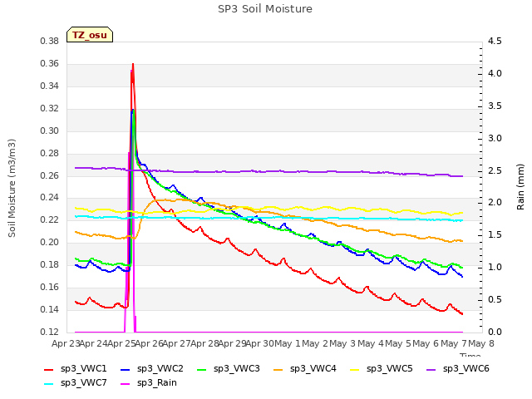Toggle the sp3_VWC1 legend entry

76,369
